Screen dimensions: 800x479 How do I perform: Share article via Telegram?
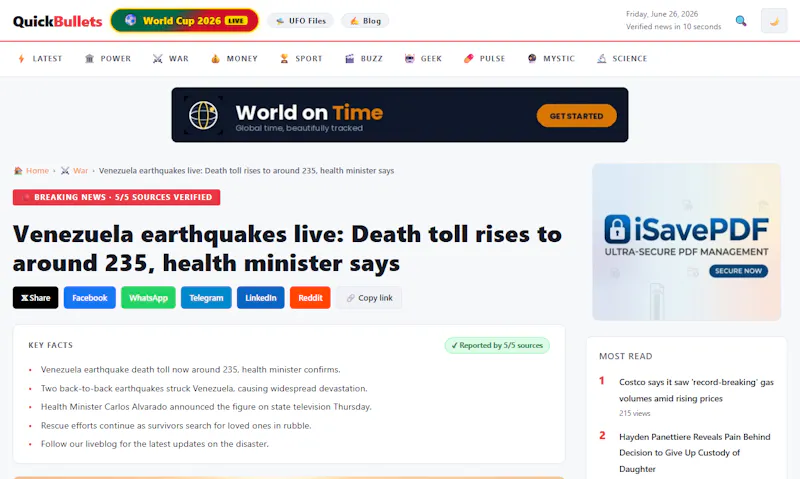pos(206,297)
